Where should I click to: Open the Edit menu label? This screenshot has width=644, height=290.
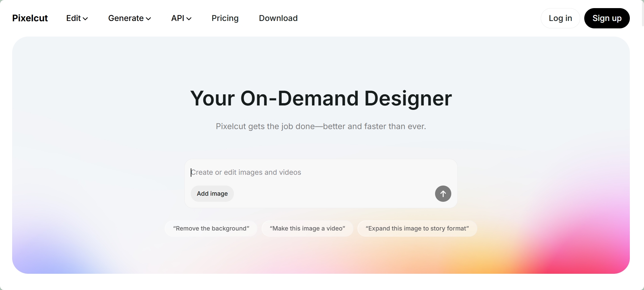pyautogui.click(x=73, y=18)
